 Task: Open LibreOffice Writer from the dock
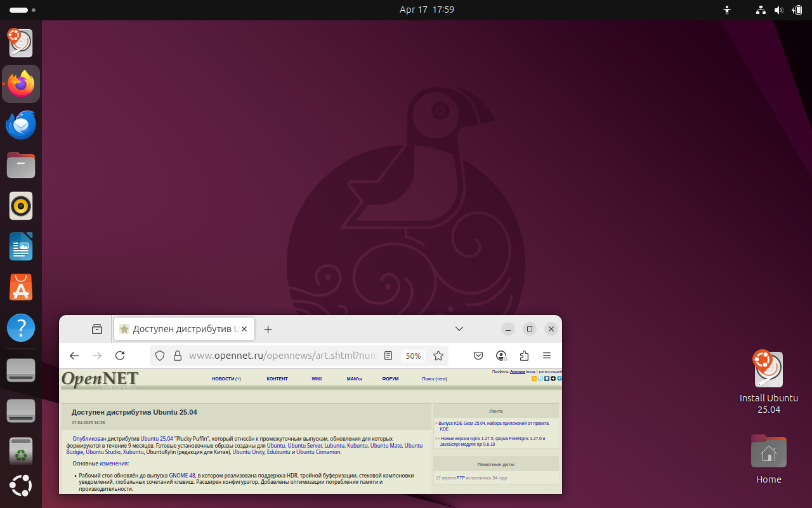21,247
